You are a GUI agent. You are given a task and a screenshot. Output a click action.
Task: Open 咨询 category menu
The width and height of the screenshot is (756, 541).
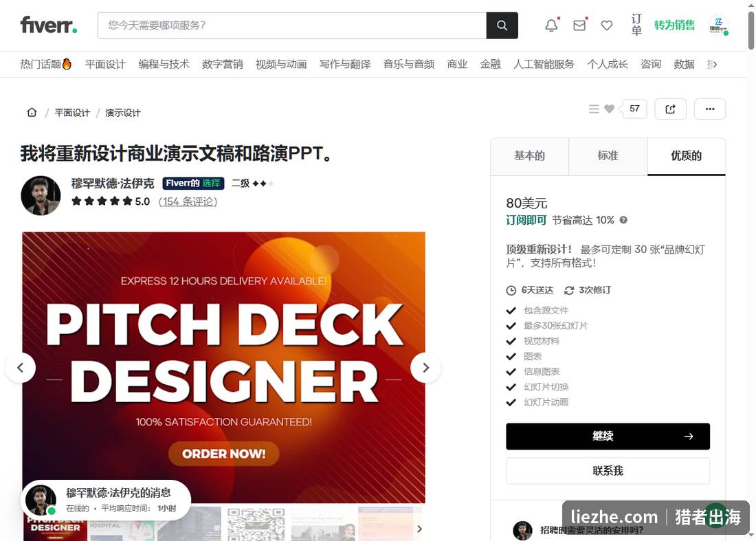click(651, 64)
